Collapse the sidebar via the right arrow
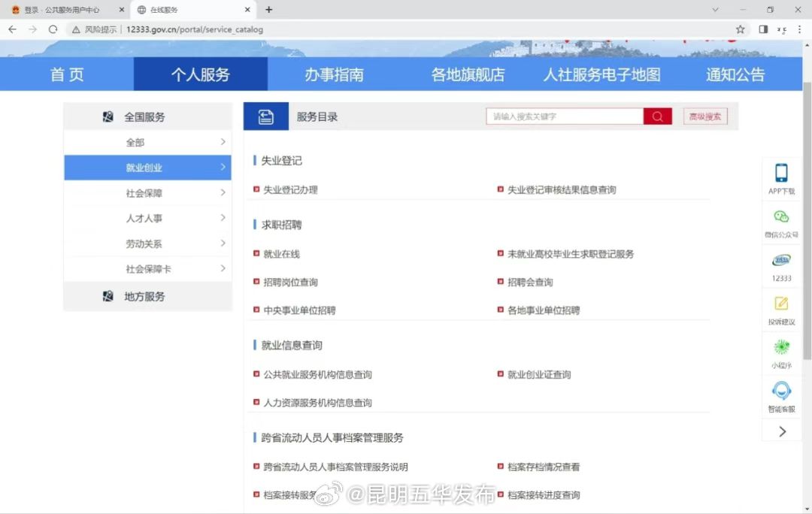Viewport: 812px width, 514px height. (x=781, y=431)
